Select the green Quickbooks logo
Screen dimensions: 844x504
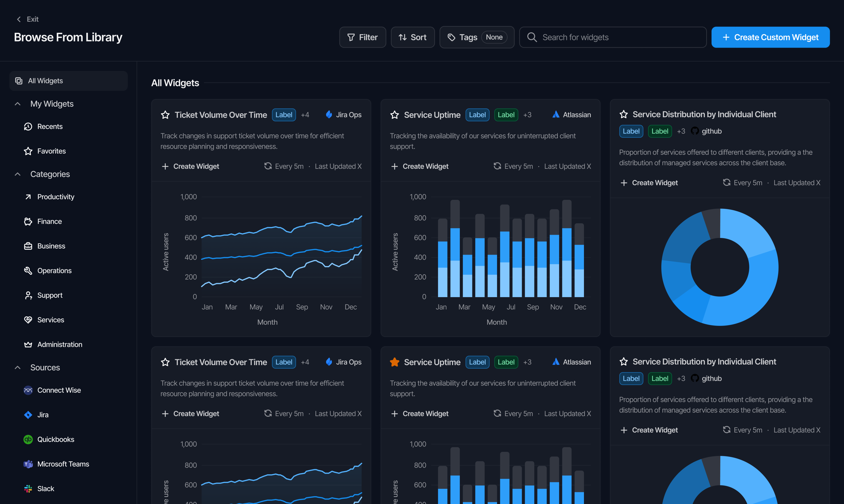coord(28,440)
